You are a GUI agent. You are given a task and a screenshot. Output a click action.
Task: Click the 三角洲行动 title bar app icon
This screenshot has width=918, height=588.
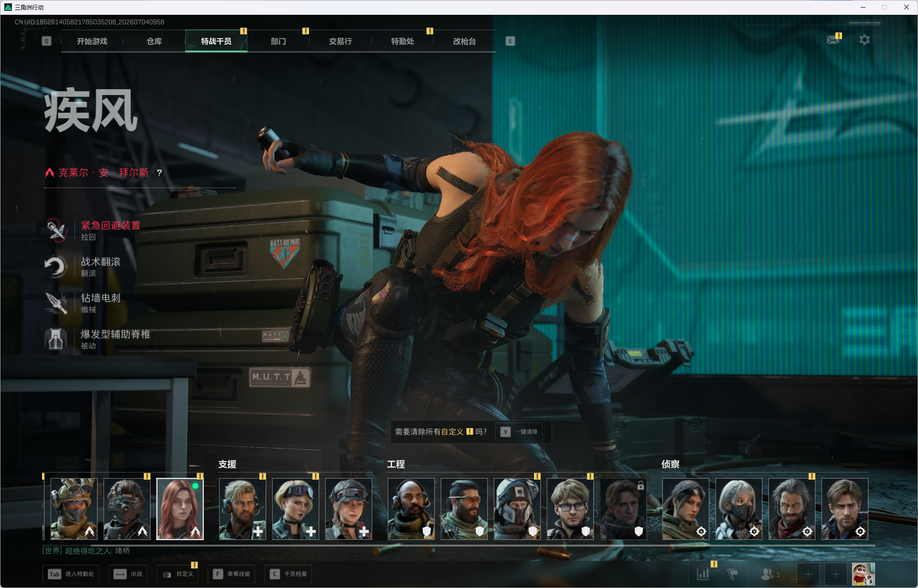pyautogui.click(x=8, y=7)
